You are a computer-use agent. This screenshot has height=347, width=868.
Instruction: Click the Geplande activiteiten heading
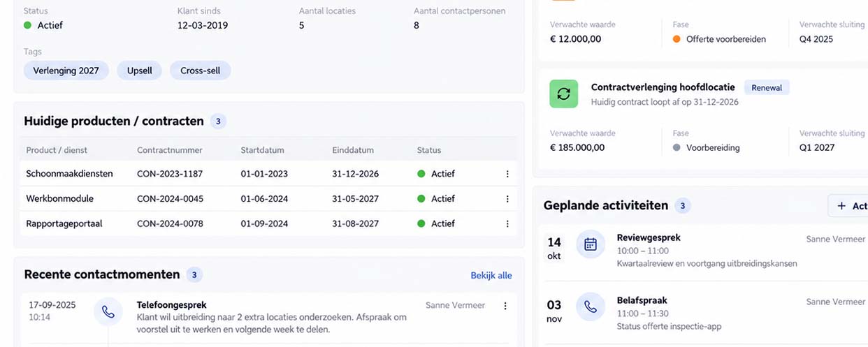(x=606, y=206)
